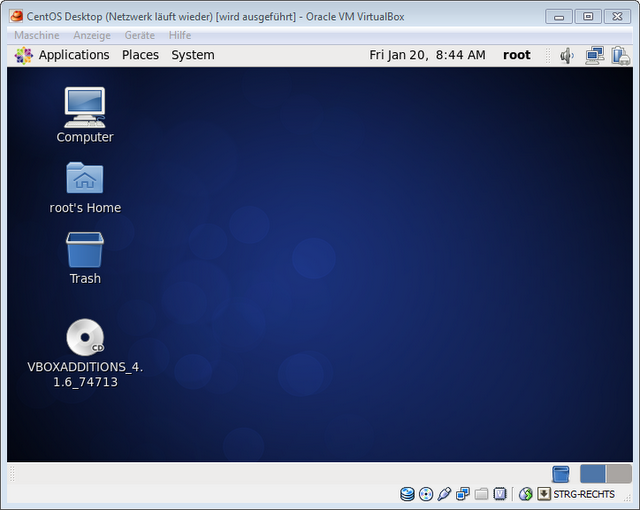The height and width of the screenshot is (510, 640).
Task: Click the hard disk activity icon
Action: (x=407, y=494)
